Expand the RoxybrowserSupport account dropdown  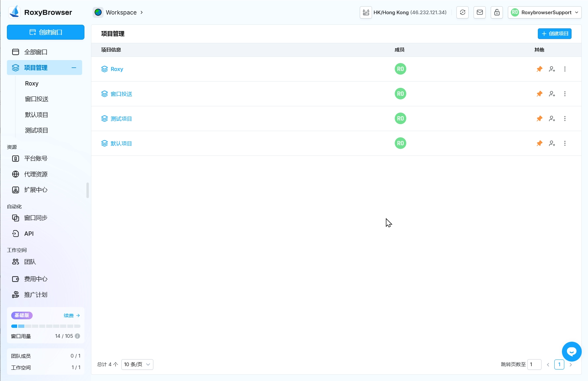point(544,13)
